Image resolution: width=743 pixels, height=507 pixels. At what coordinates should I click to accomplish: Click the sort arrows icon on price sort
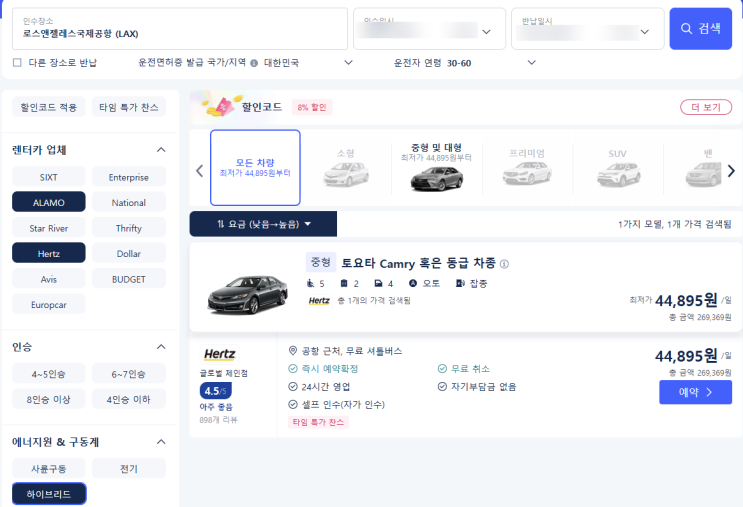tap(220, 224)
